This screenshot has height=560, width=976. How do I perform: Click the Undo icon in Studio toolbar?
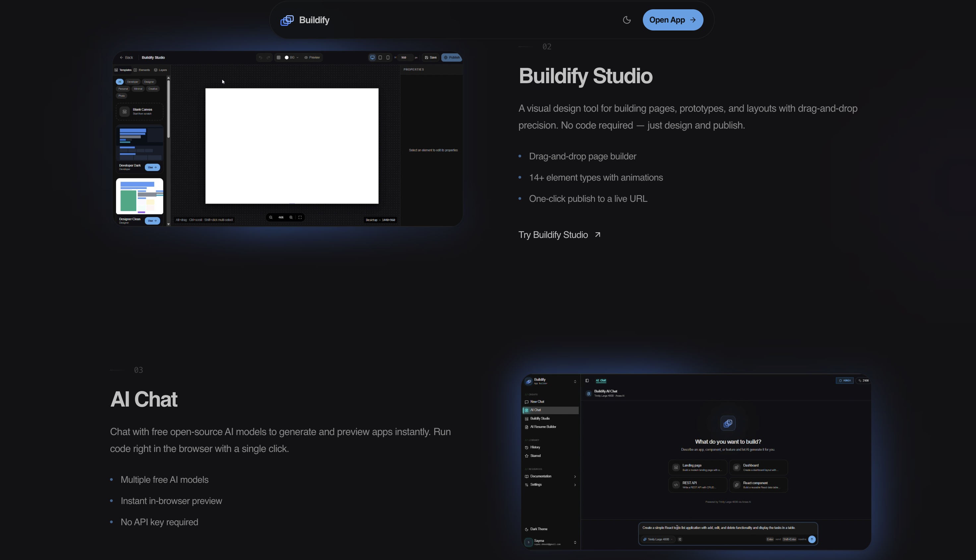pyautogui.click(x=261, y=58)
